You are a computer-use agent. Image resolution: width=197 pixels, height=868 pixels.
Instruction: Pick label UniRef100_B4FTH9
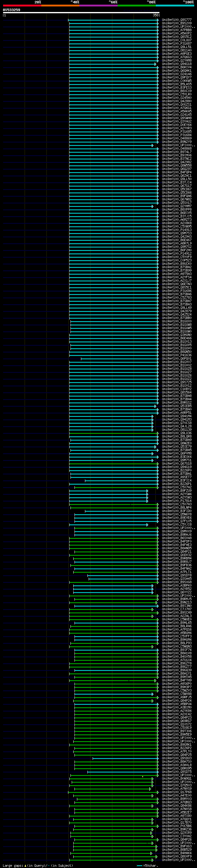click(x=177, y=681)
